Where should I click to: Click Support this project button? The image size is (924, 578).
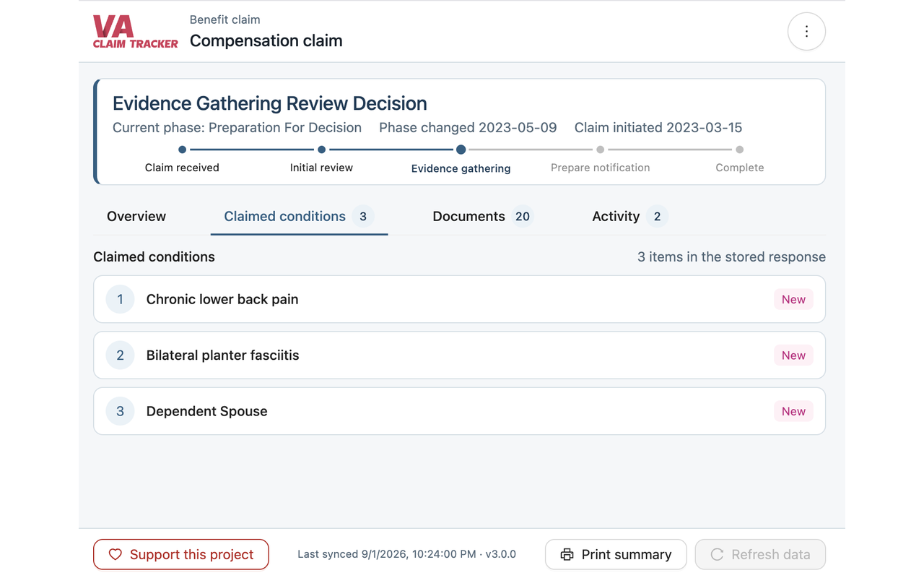(181, 555)
